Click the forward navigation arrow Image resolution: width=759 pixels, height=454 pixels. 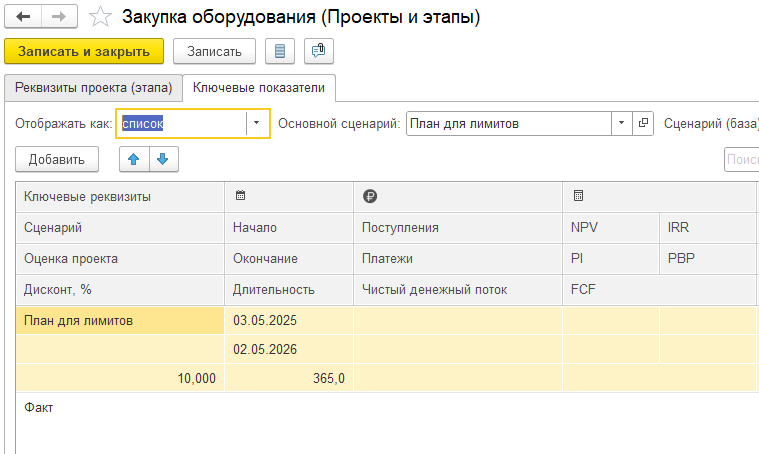tap(59, 17)
